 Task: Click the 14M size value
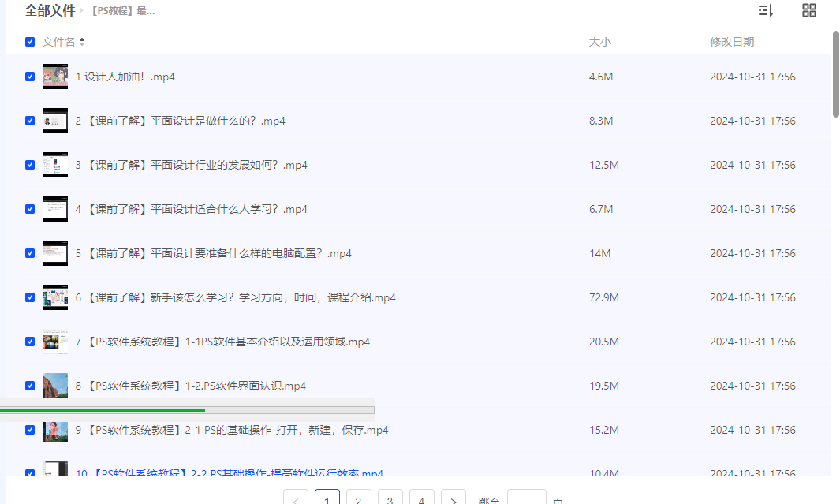(599, 253)
